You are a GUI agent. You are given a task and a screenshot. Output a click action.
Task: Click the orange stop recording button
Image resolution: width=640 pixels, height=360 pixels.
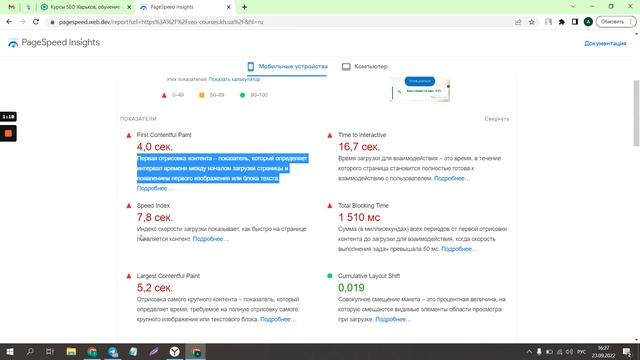click(8, 133)
